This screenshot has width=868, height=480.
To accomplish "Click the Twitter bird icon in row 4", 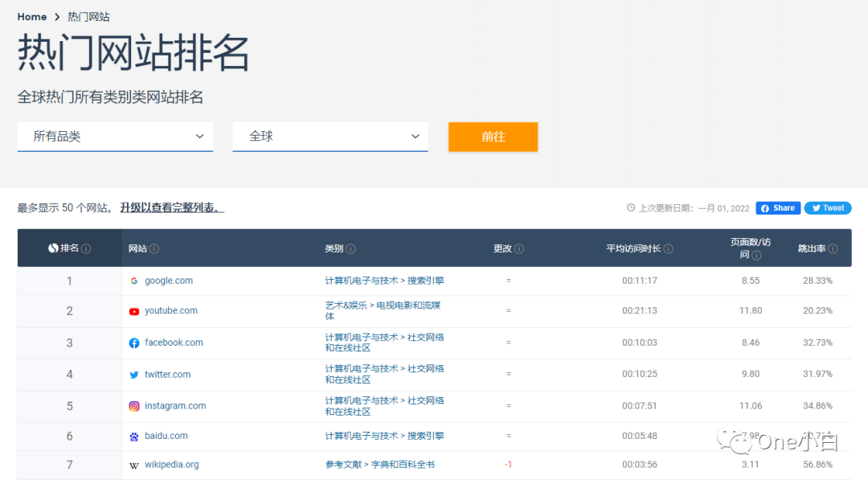I will click(134, 374).
